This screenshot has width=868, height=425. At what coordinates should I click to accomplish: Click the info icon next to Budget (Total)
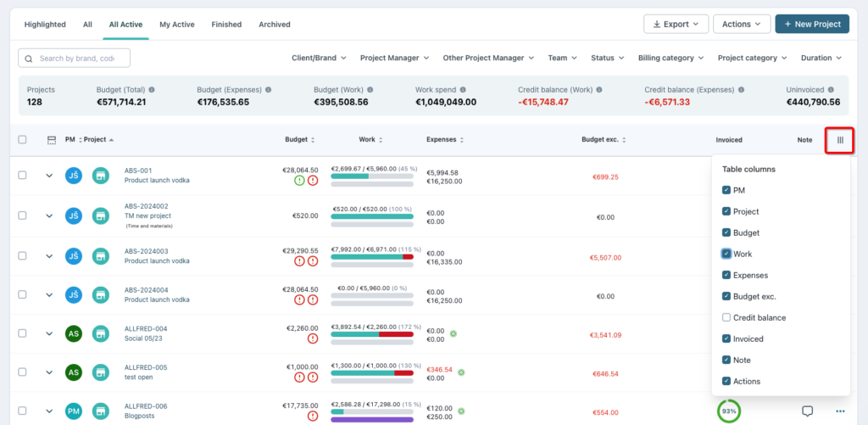click(152, 89)
